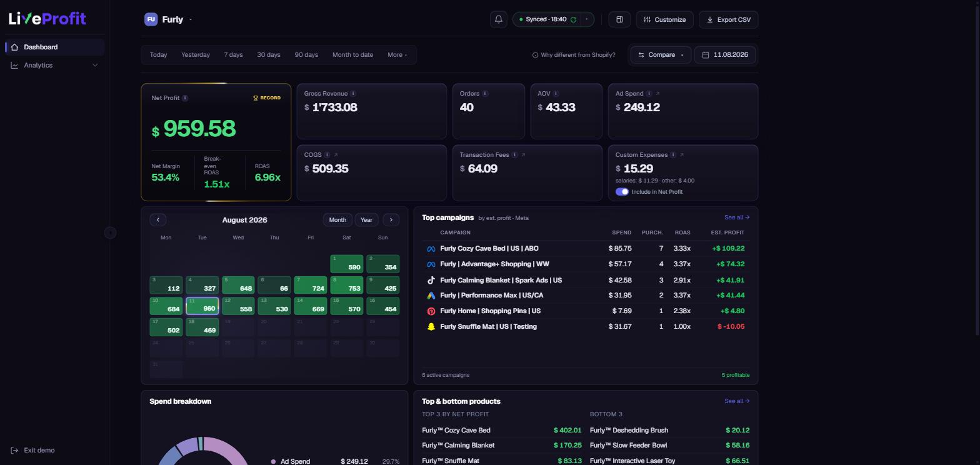Click the Gross Revenue info icon
980x465 pixels.
353,94
